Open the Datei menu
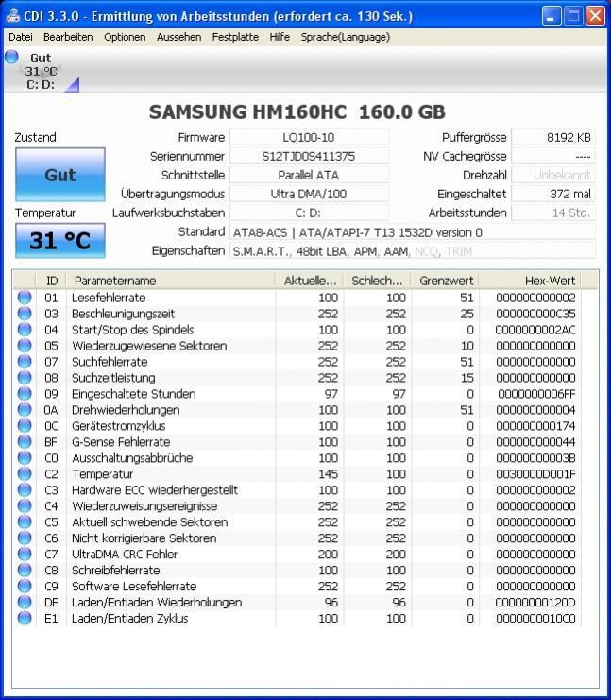The width and height of the screenshot is (611, 700). [21, 37]
